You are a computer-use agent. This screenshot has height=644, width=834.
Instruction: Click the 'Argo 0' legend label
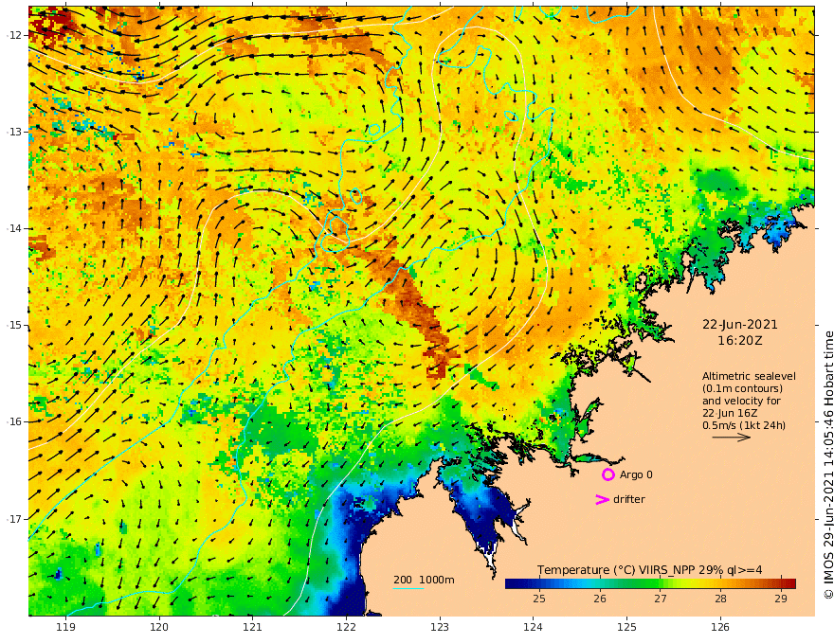tap(636, 474)
